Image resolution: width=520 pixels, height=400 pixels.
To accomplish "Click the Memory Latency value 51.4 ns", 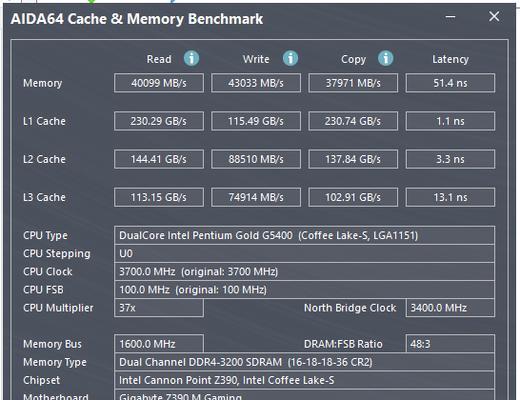I will pyautogui.click(x=450, y=83).
